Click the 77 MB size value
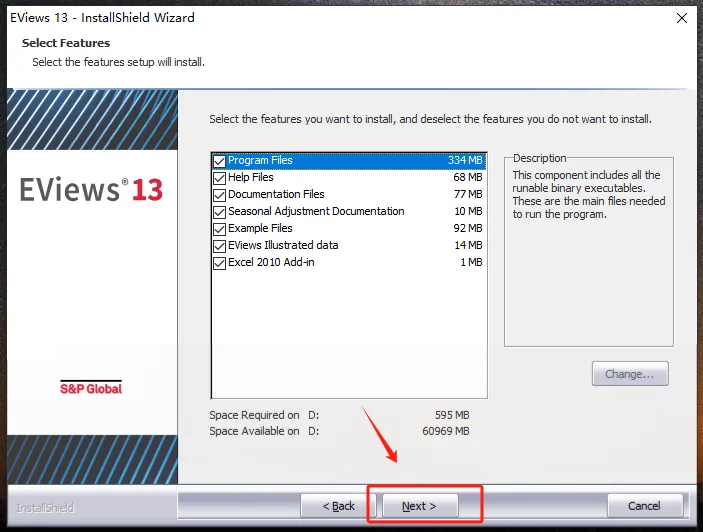703x532 pixels. pyautogui.click(x=468, y=195)
